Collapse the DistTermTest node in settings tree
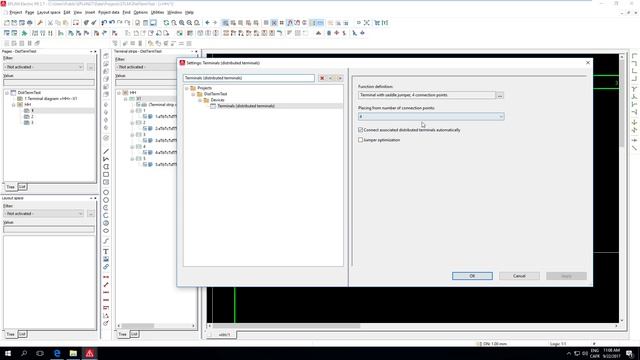640x360 pixels. click(x=193, y=94)
